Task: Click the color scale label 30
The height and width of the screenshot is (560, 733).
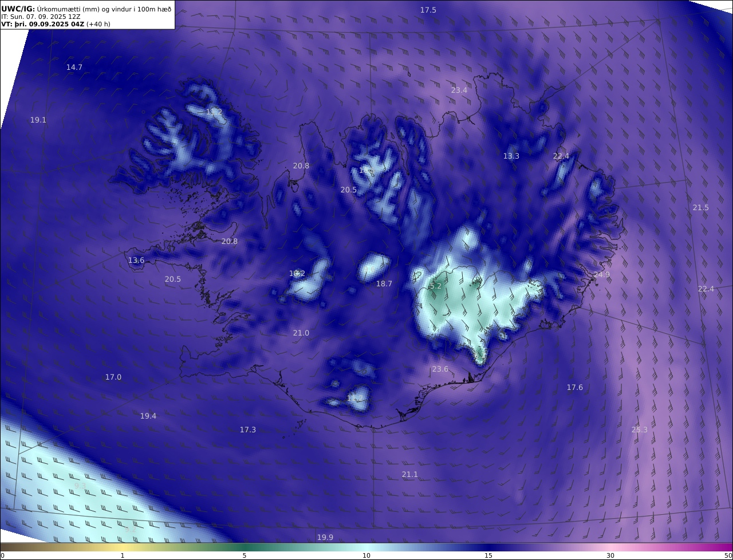Action: pyautogui.click(x=610, y=555)
